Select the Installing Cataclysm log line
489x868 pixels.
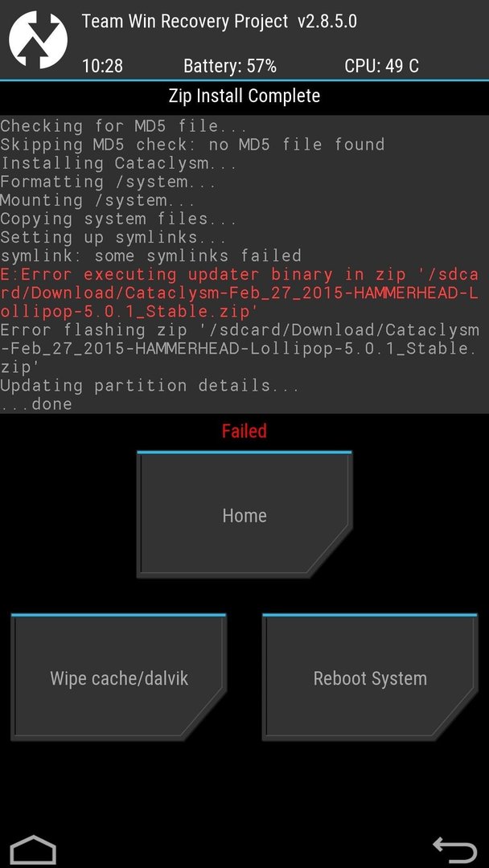118,163
